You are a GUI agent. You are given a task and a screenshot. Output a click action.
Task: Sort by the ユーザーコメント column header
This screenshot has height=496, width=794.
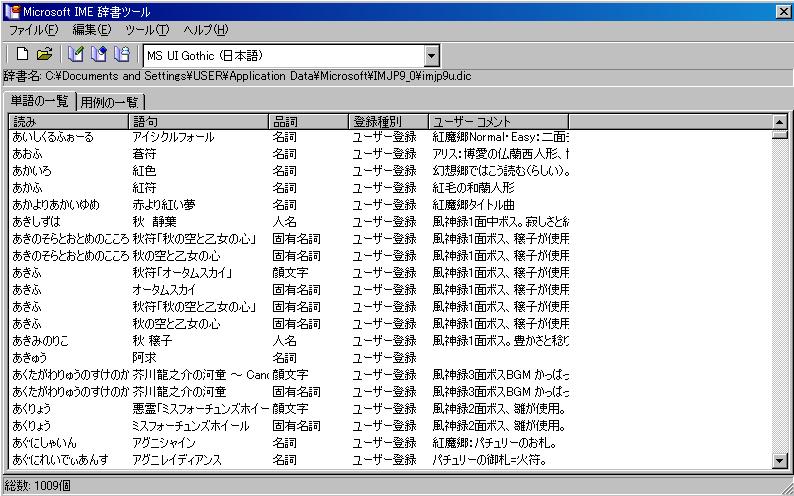tap(499, 121)
